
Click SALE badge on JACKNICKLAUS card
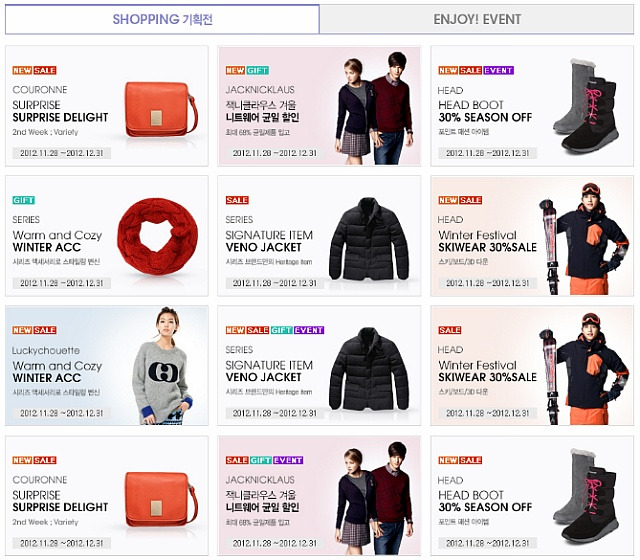pos(237,460)
